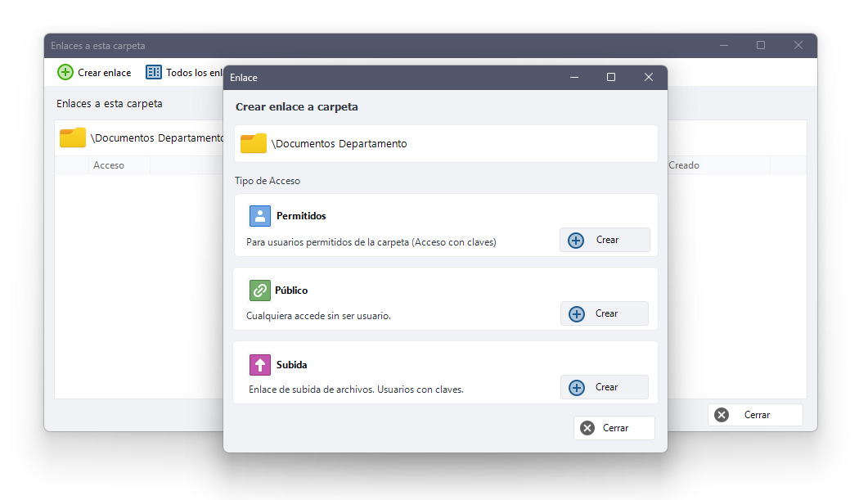Click the 'Crear enlace a carpeta' heading
Image resolution: width=868 pixels, height=500 pixels.
pos(297,107)
